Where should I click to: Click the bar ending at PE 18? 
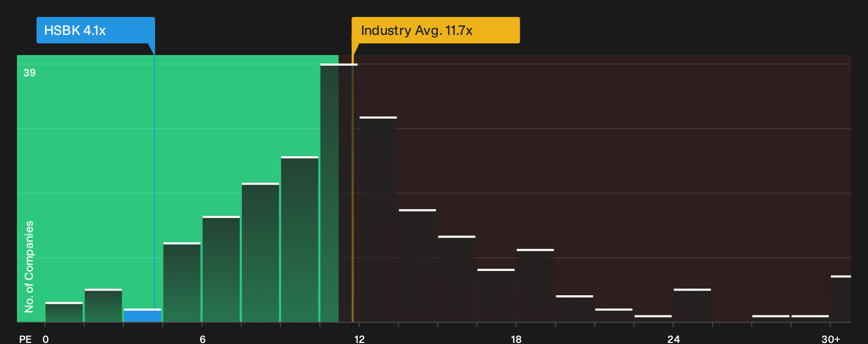tap(496, 295)
